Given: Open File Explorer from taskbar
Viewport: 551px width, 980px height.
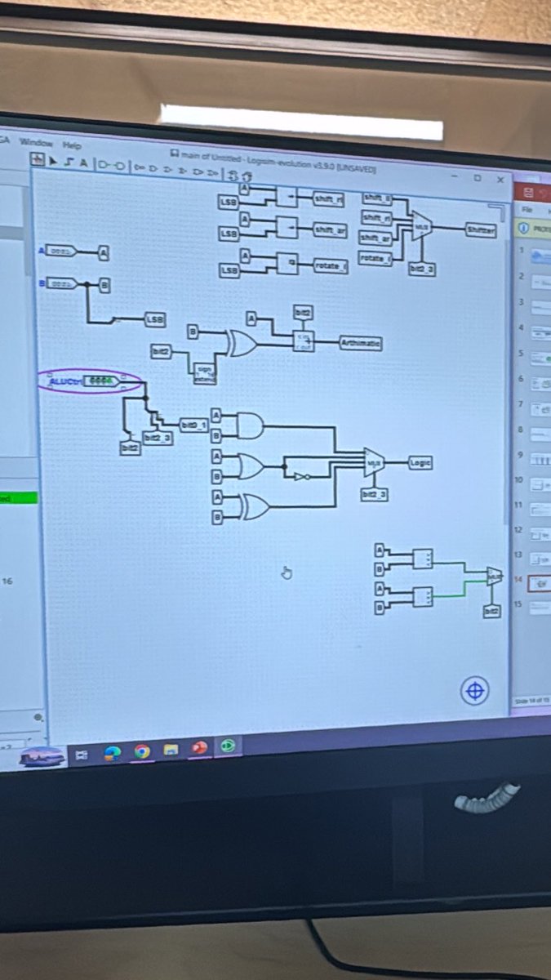Looking at the screenshot, I should (x=171, y=750).
